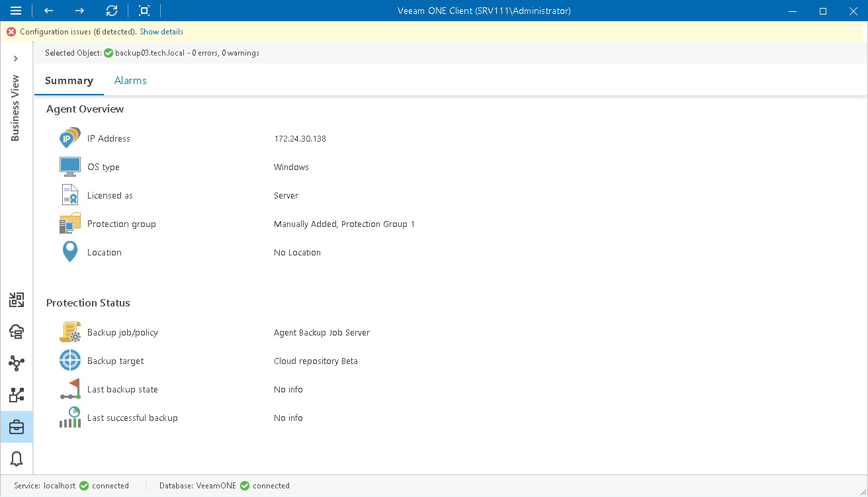
Task: Click the error icon in the configuration banner
Action: pyautogui.click(x=10, y=31)
